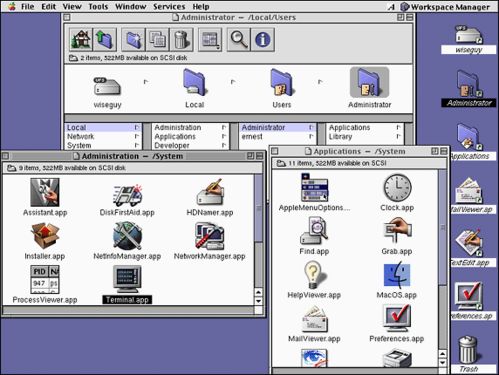Click the Home toolbar icon in Administrator window
Screen dimensions: 499x375
tap(81, 40)
